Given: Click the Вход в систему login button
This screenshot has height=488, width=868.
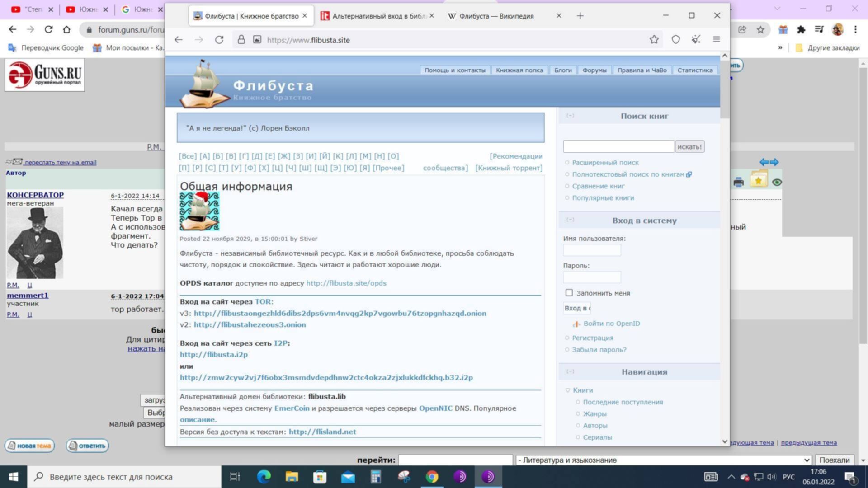Looking at the screenshot, I should [x=577, y=308].
